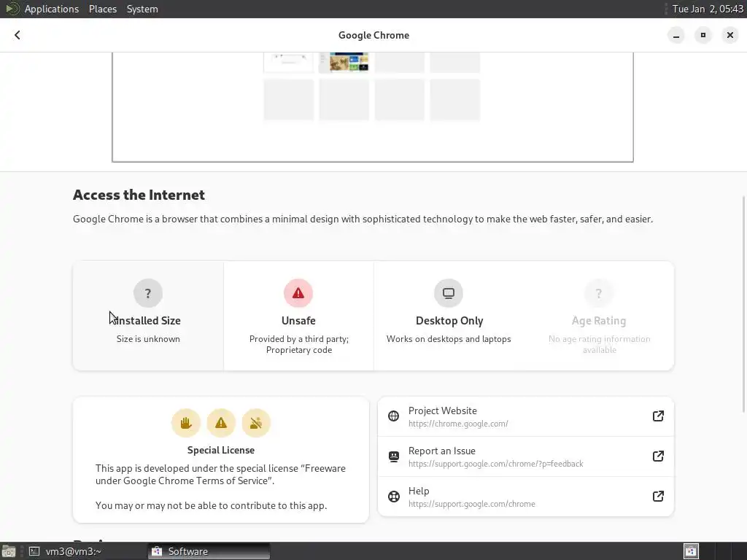Click the MATE logo icon in top panel
Viewport: 747px width, 560px height.
pos(12,9)
